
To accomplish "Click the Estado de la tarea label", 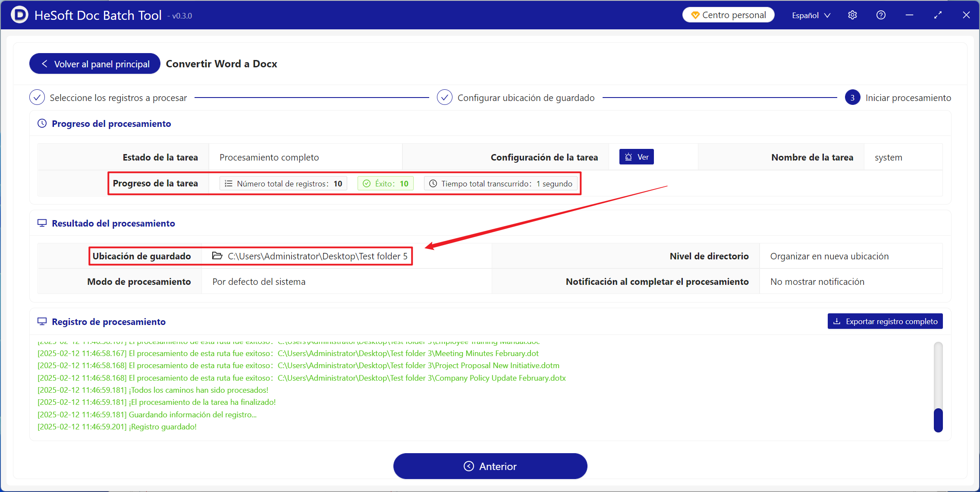I will (x=160, y=158).
